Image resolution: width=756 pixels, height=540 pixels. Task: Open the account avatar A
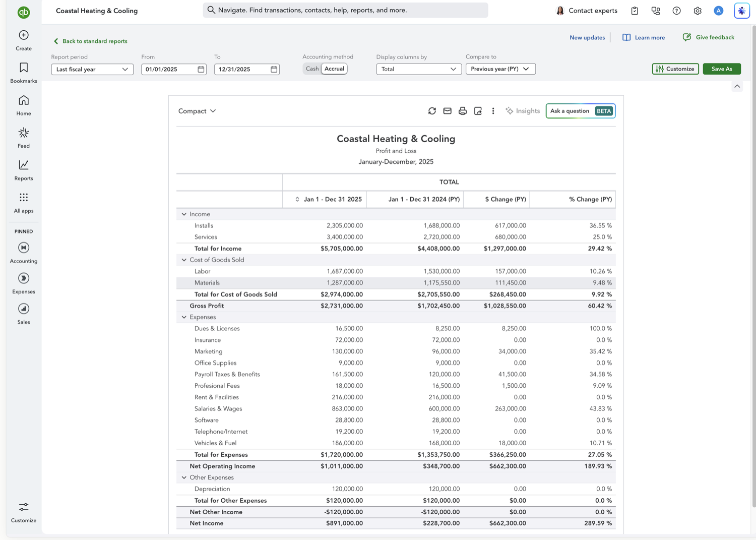click(719, 11)
